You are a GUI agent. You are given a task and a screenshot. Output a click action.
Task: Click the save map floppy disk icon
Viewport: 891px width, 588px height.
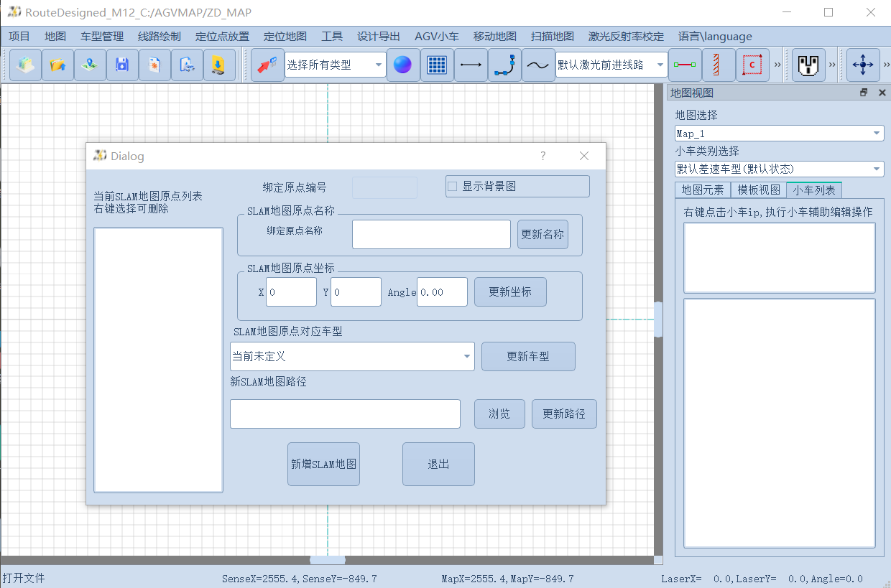tap(121, 64)
